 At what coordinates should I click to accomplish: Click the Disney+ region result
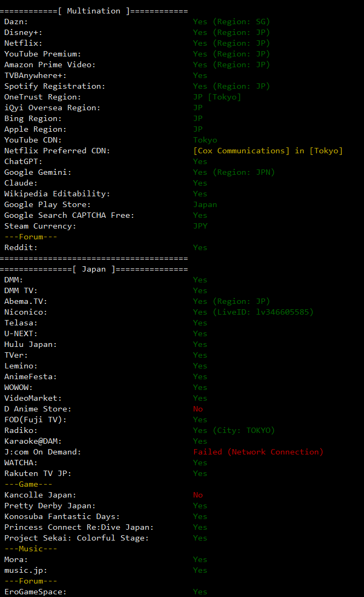coord(231,32)
